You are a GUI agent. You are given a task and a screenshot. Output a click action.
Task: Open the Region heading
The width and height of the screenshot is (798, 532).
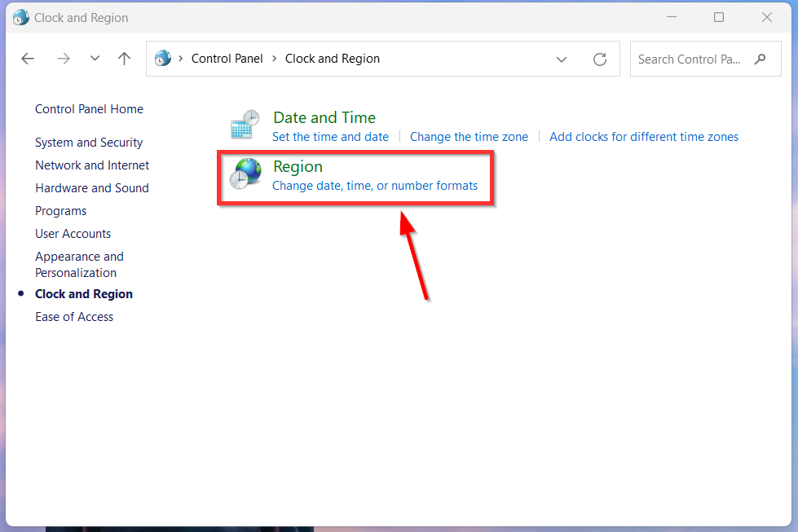tap(298, 166)
